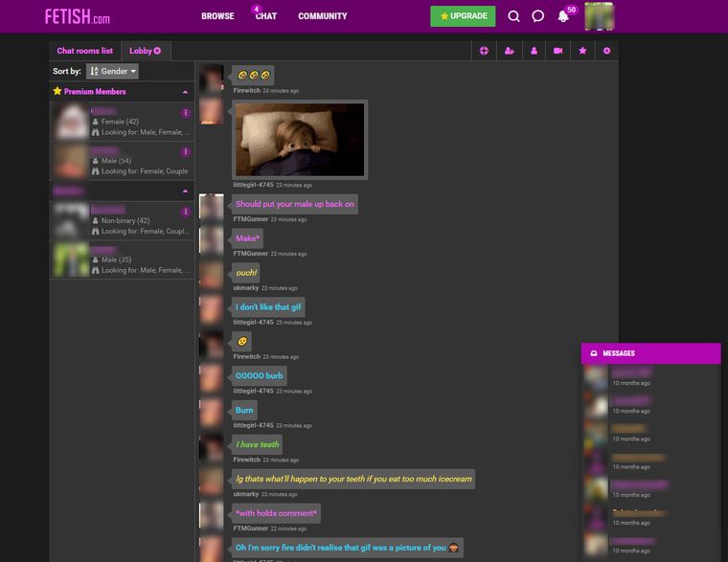The image size is (728, 562).
Task: Open the Browse menu
Action: (217, 16)
